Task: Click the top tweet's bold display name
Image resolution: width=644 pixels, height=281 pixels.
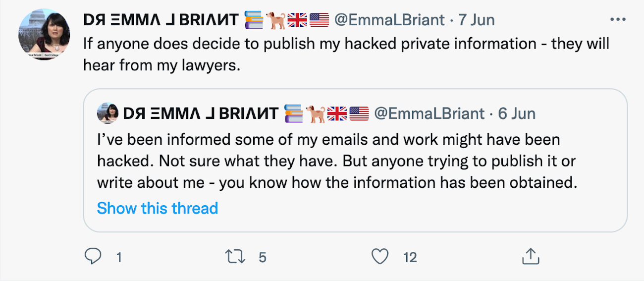Action: click(161, 20)
